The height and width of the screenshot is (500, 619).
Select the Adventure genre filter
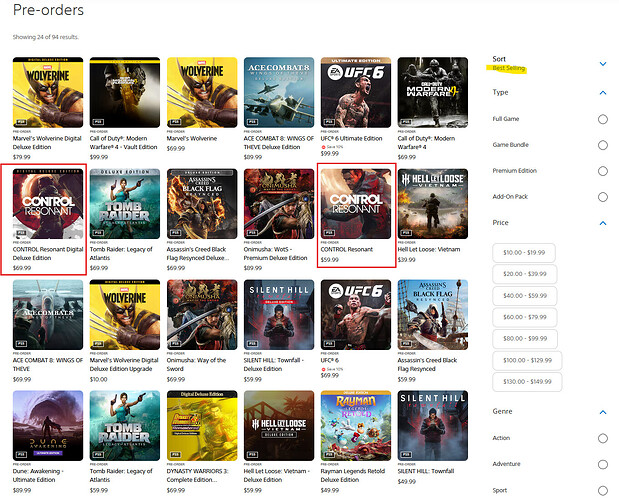[602, 464]
